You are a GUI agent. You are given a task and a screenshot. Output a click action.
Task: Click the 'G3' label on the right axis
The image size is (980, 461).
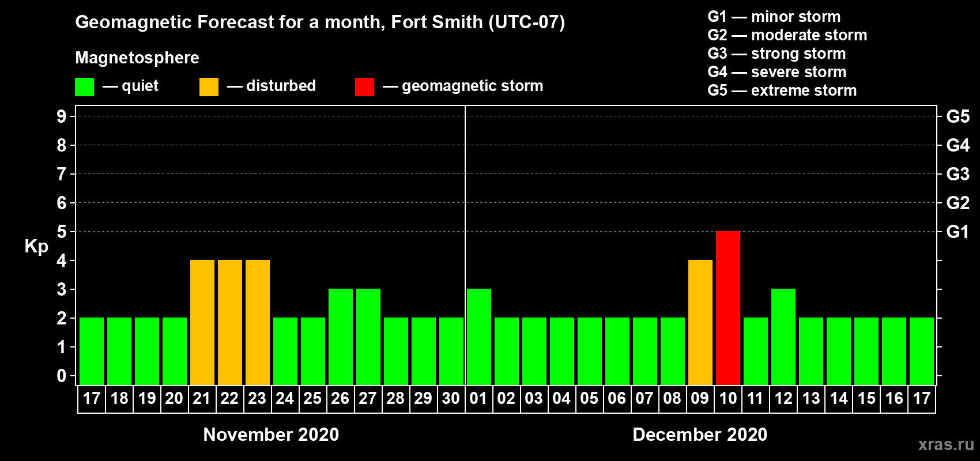click(x=958, y=174)
